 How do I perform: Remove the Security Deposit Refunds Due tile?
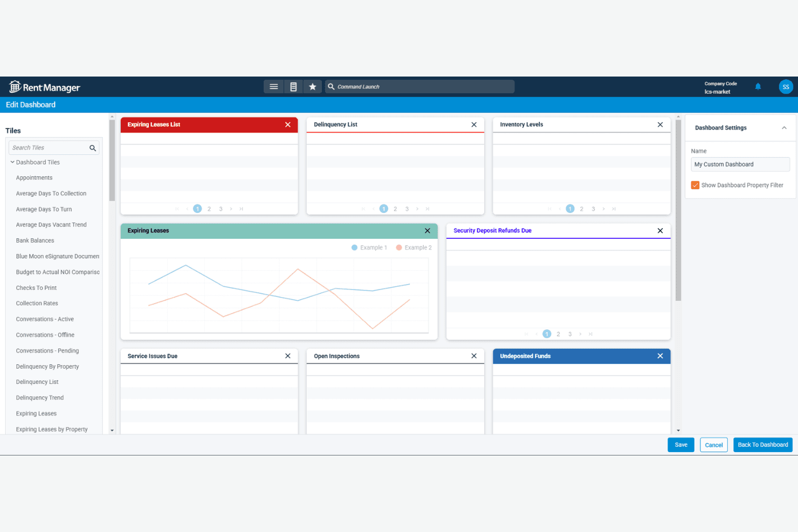[x=660, y=231]
